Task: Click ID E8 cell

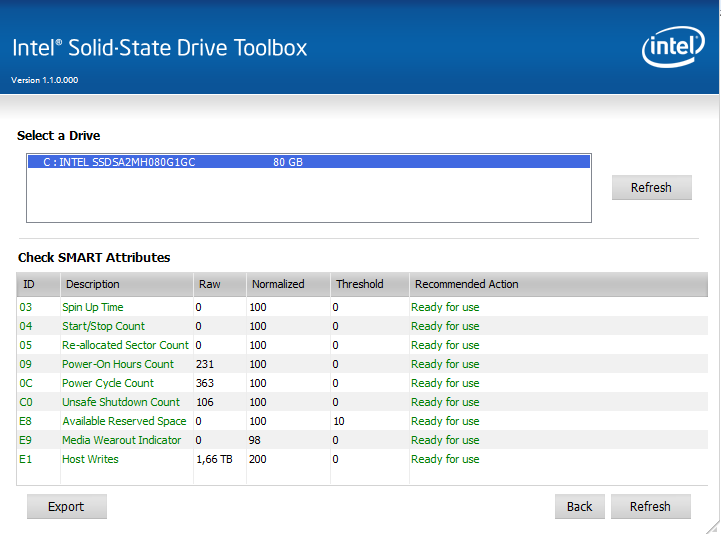Action: (x=25, y=421)
